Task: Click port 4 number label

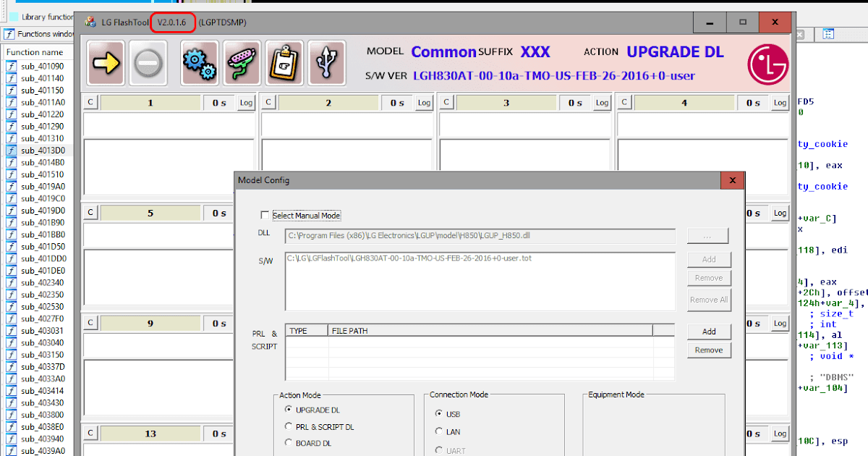Action: (684, 103)
